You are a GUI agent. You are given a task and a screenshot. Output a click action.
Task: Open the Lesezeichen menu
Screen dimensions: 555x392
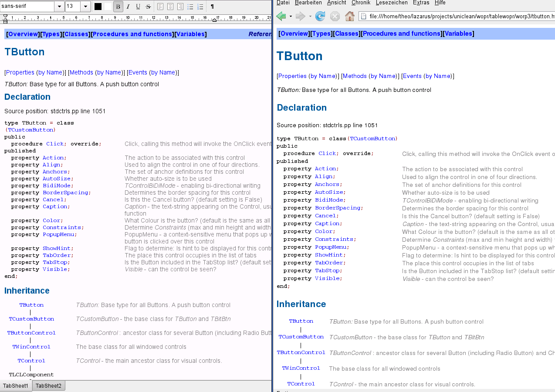[392, 3]
